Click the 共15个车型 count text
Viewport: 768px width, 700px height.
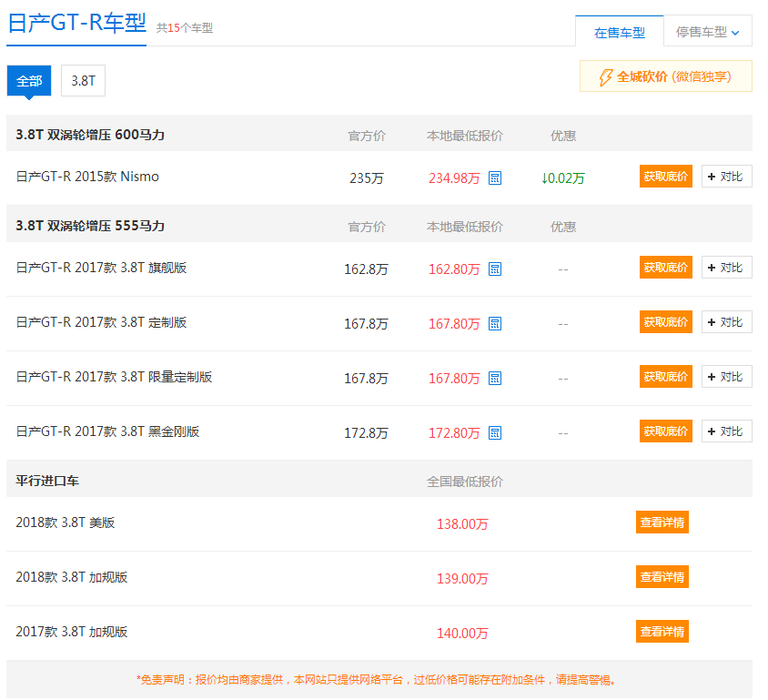click(185, 28)
